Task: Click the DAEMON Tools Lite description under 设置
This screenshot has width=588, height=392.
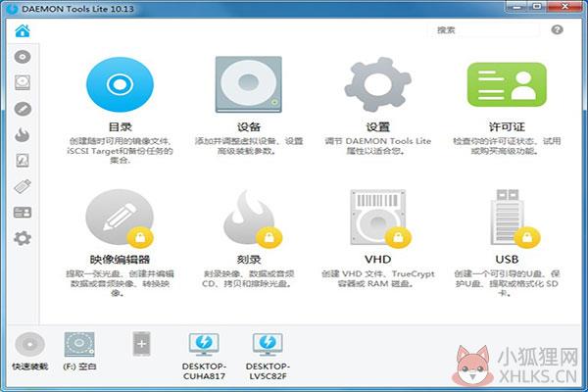Action: coord(378,146)
